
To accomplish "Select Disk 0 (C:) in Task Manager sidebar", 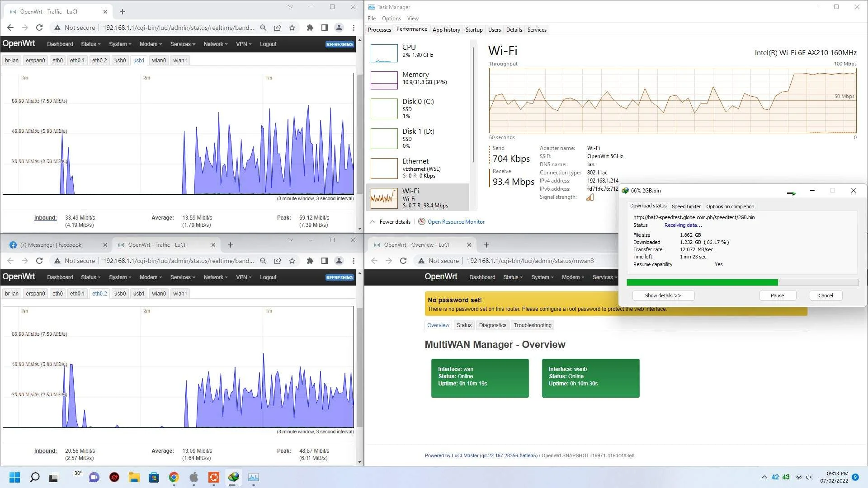I will coord(418,109).
